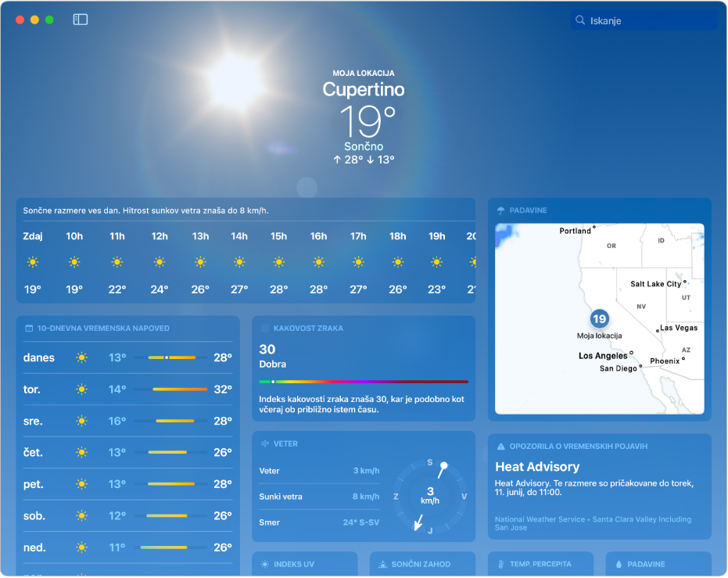Open the sob. forecast row

pyautogui.click(x=127, y=515)
